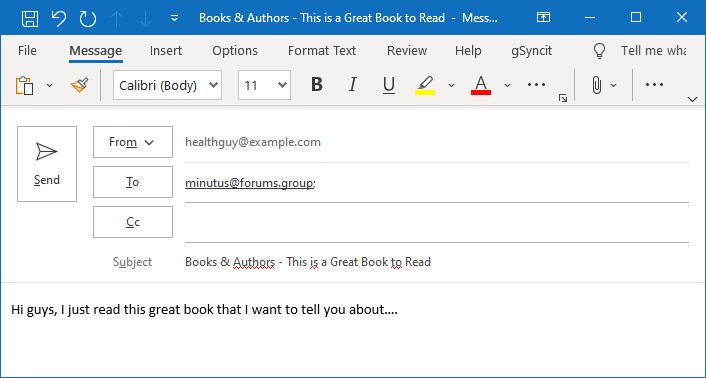Expand the font color picker arrow

tap(507, 85)
